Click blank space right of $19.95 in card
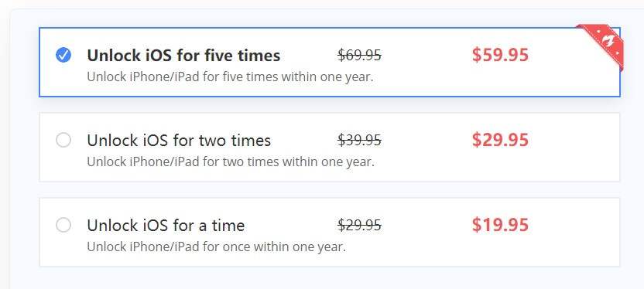The width and height of the screenshot is (644, 289). pos(573,232)
